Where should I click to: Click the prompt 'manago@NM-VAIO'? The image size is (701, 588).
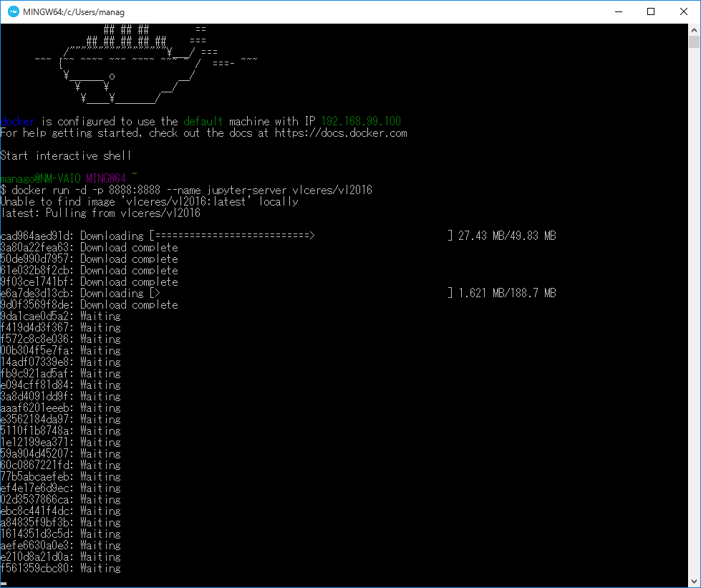pos(41,178)
